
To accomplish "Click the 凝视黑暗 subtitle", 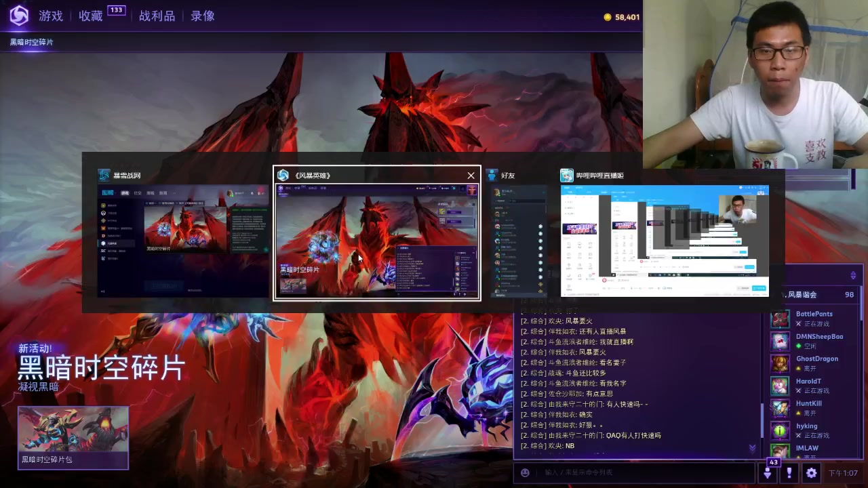I will (39, 387).
